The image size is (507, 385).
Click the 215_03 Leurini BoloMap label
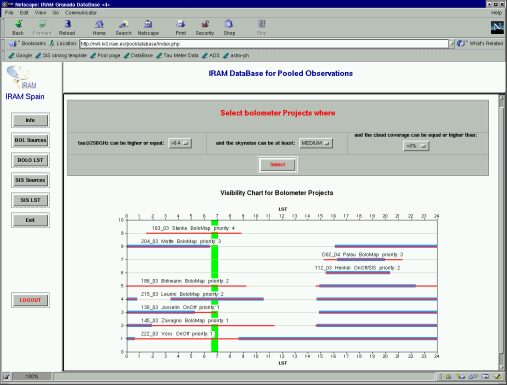[x=182, y=294]
